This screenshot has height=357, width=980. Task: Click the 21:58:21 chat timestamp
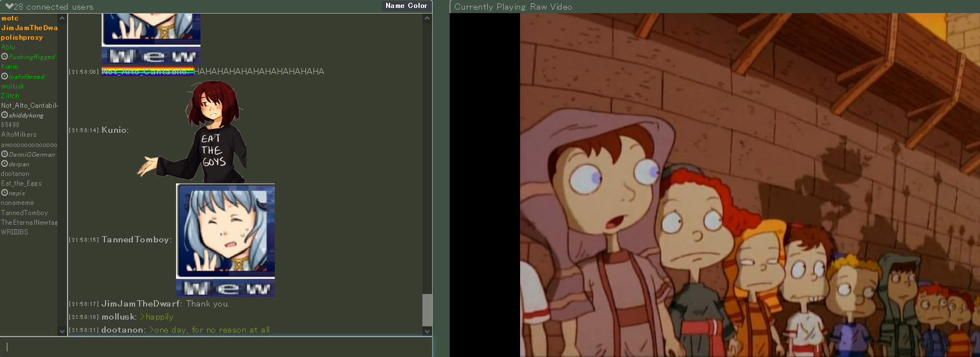pos(84,330)
